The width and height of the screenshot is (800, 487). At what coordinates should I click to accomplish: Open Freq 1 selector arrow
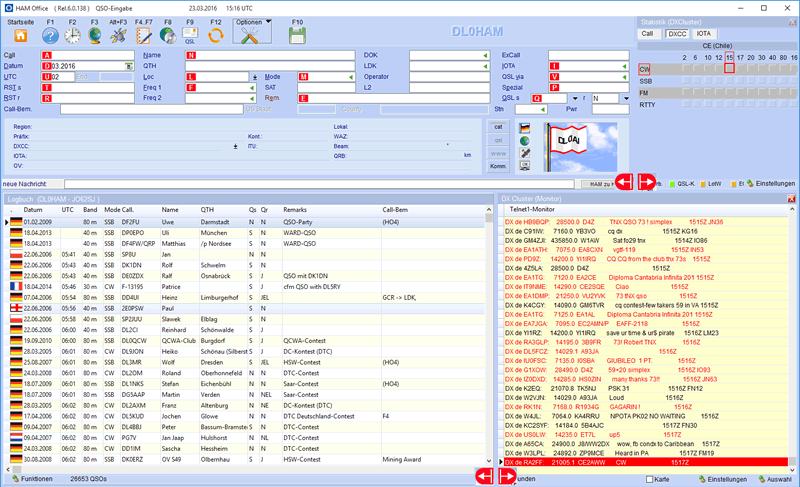(252, 88)
